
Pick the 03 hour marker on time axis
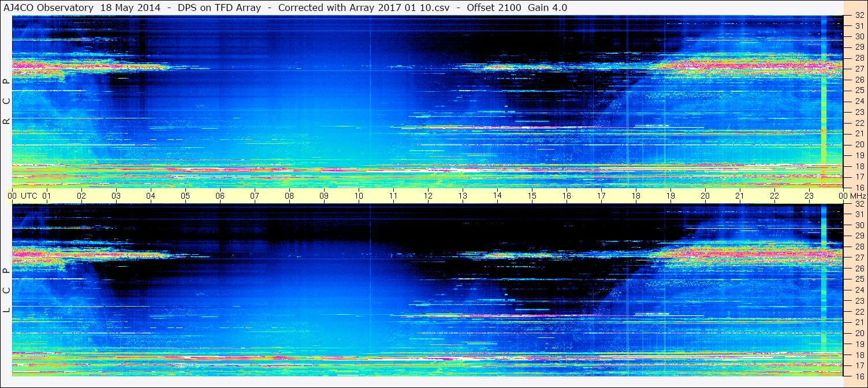pos(116,196)
